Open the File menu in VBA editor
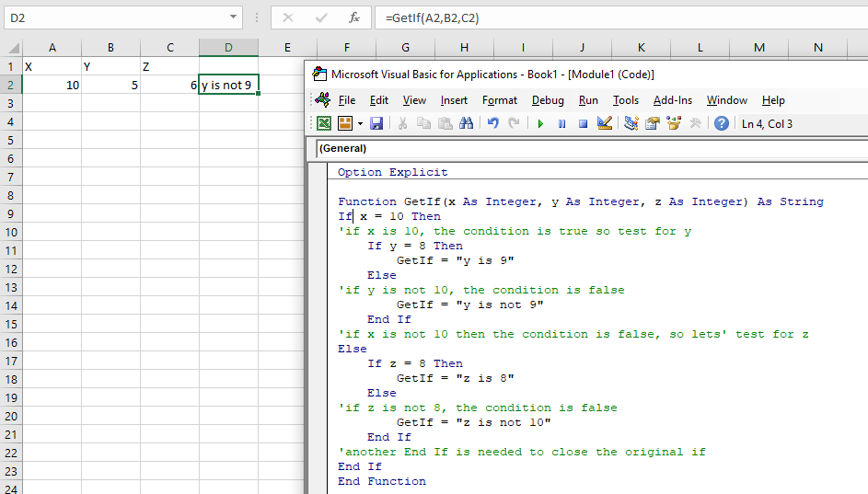 point(346,100)
